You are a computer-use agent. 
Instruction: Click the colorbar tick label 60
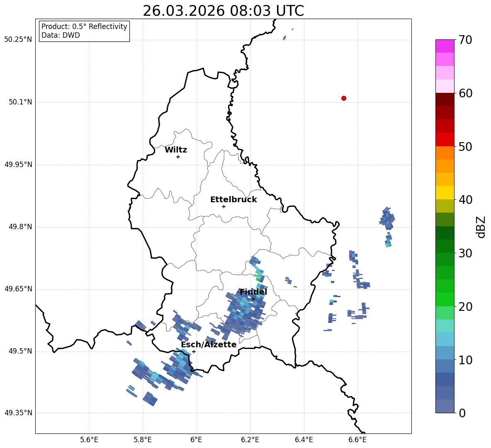pyautogui.click(x=465, y=93)
